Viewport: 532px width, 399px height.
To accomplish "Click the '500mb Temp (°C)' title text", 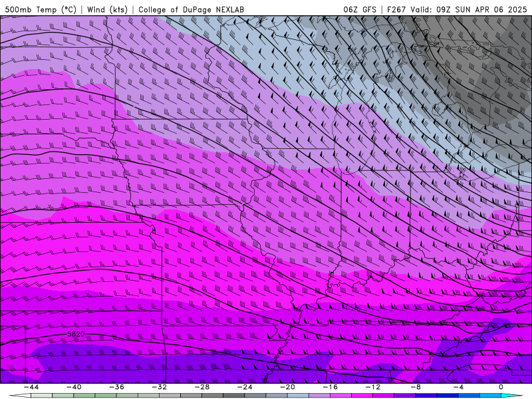I will (x=41, y=9).
